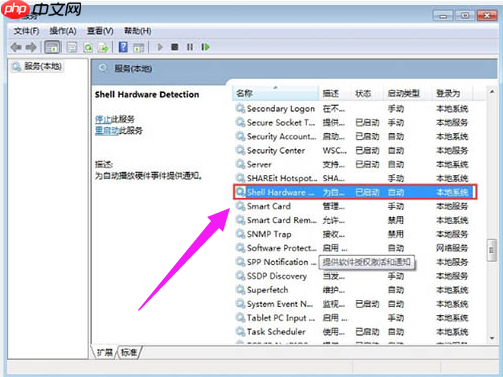Click the 停止 link to stop service
Viewport: 503px width, 377px height.
[x=103, y=119]
